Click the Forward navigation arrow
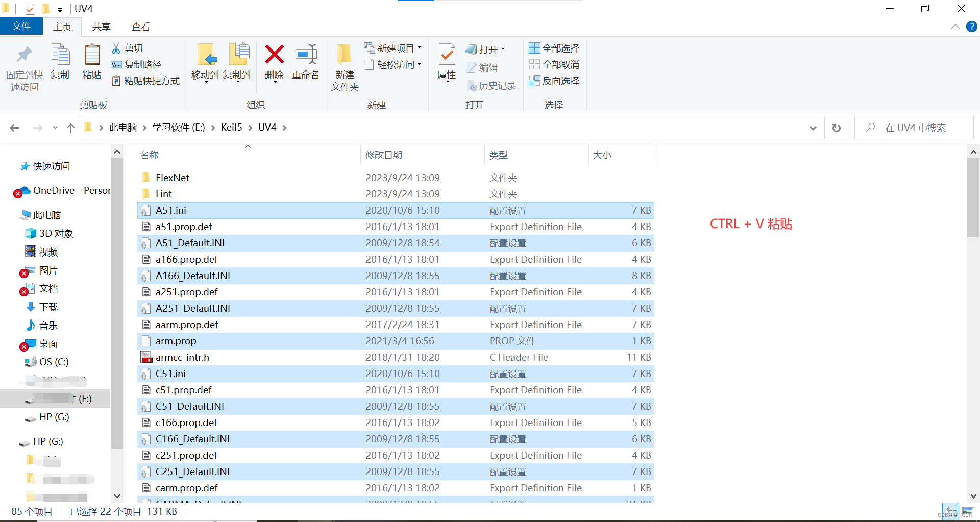 pos(38,128)
